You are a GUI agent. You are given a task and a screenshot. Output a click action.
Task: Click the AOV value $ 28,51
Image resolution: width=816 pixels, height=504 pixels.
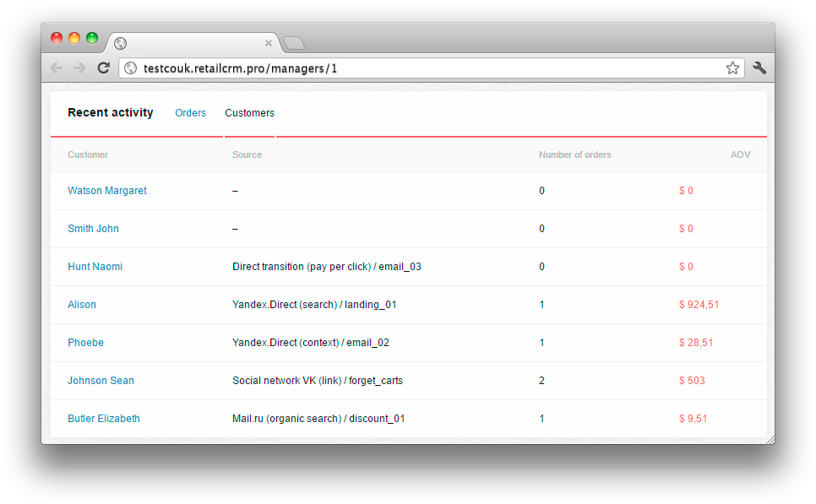pos(696,342)
